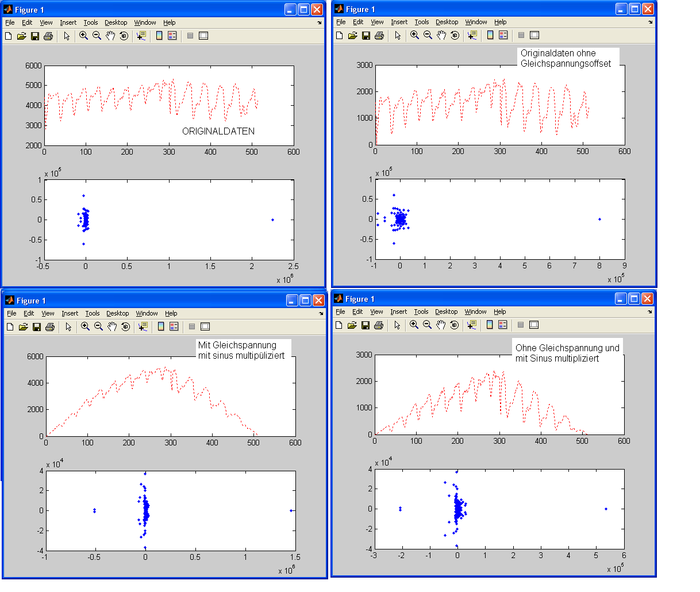
Task: Toggle Edit Plot arrow in 'Mit Gleichspannung' window
Action: pyautogui.click(x=68, y=326)
